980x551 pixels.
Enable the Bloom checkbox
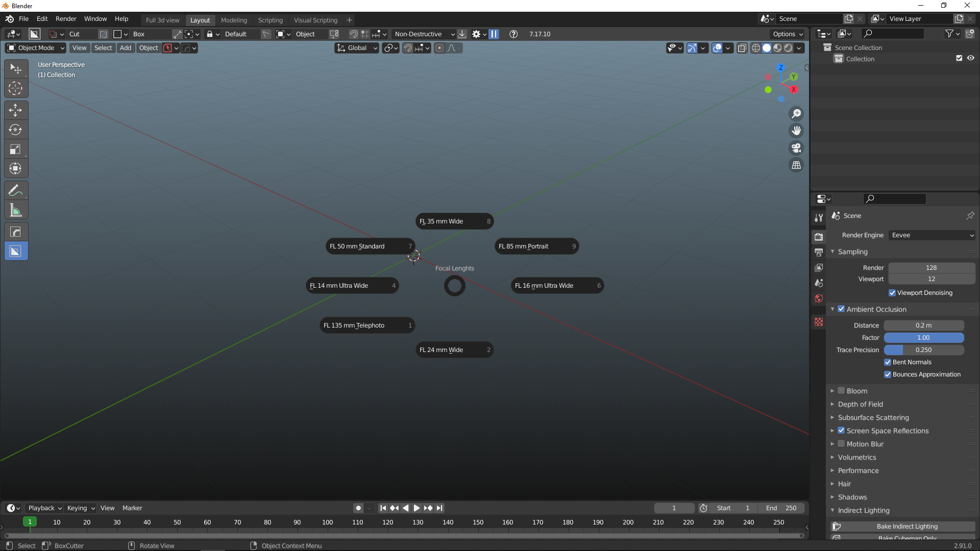tap(840, 391)
